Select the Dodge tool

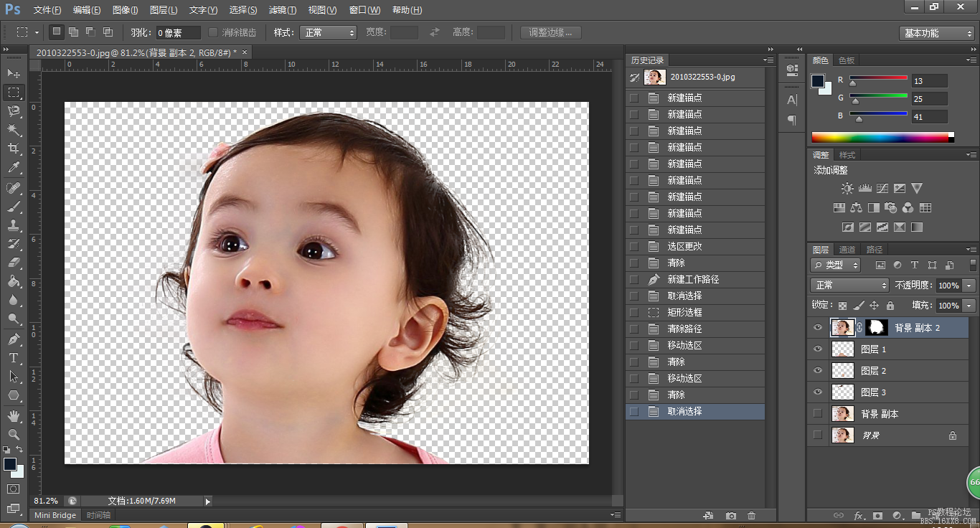14,319
